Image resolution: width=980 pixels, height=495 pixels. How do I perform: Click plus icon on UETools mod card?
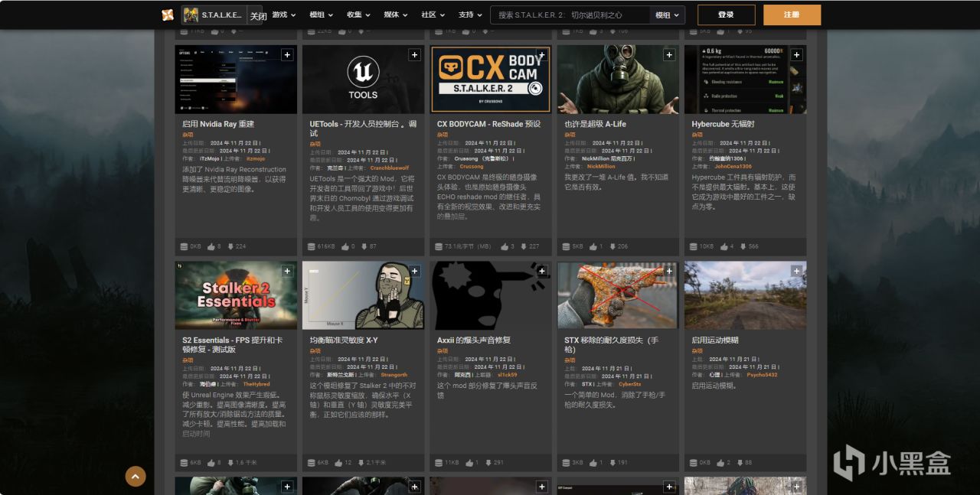414,55
